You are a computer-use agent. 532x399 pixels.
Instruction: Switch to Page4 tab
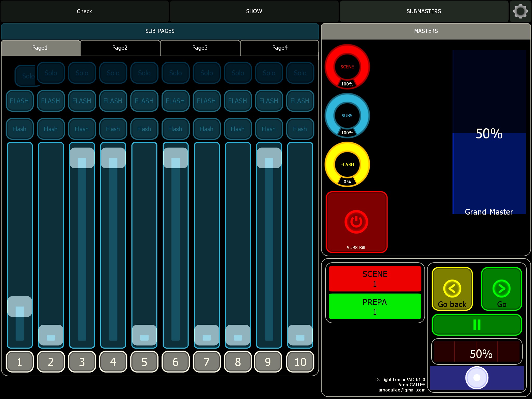pos(280,48)
